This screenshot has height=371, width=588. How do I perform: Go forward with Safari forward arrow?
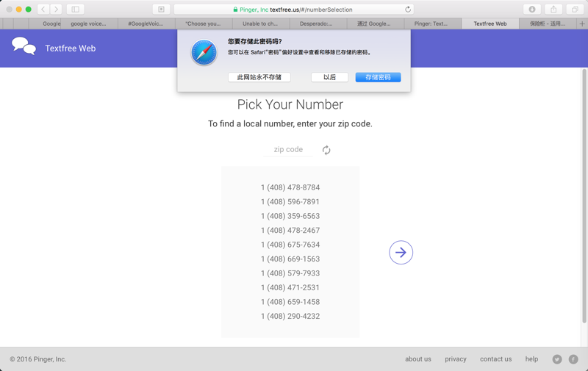tap(56, 10)
